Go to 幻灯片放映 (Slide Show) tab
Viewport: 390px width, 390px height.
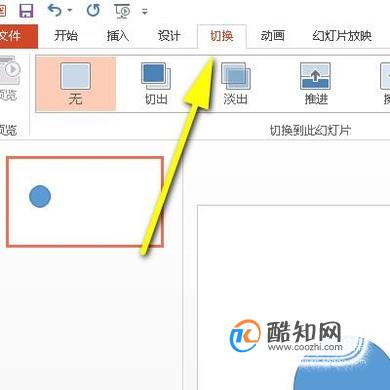click(x=342, y=36)
